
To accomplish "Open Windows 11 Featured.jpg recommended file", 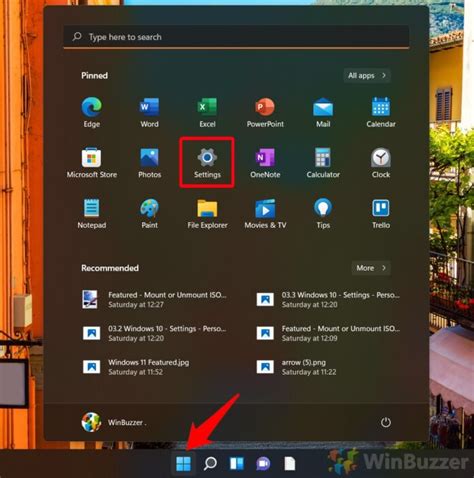I will [136, 367].
